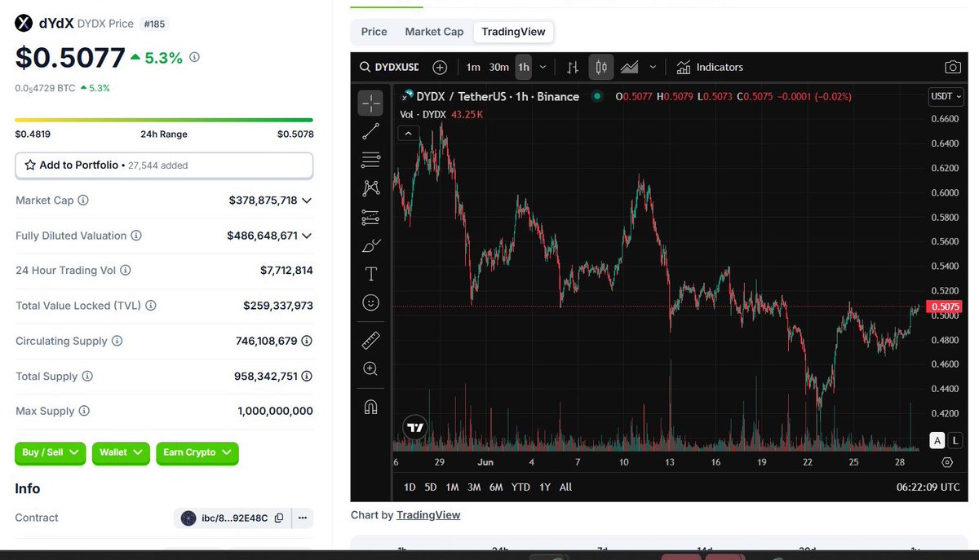979x560 pixels.
Task: Select the TradingView tab
Action: [x=514, y=32]
